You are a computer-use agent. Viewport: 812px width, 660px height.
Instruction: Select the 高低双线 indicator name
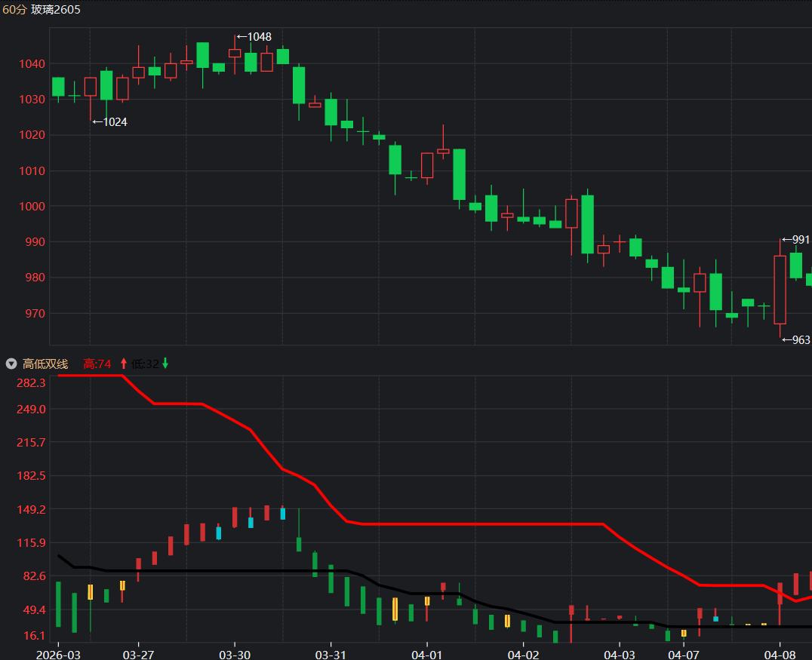click(x=45, y=364)
